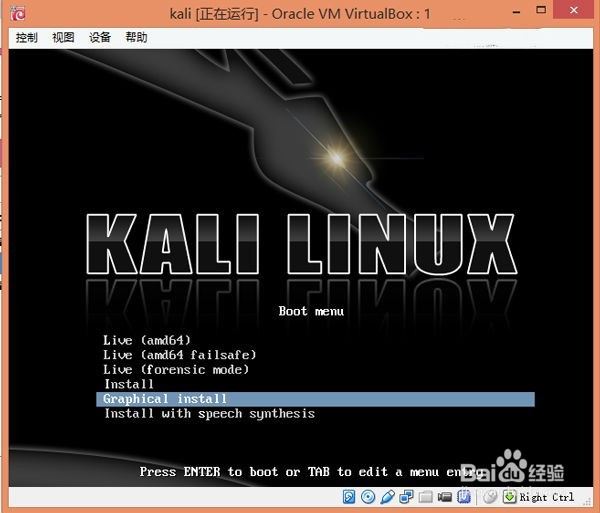Select the Install boot entry
Viewport: 600px width, 513px height.
129,384
